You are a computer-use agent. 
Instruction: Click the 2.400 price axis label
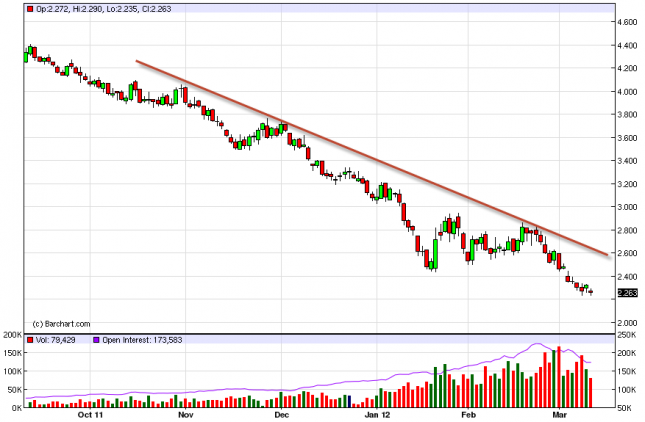point(628,276)
